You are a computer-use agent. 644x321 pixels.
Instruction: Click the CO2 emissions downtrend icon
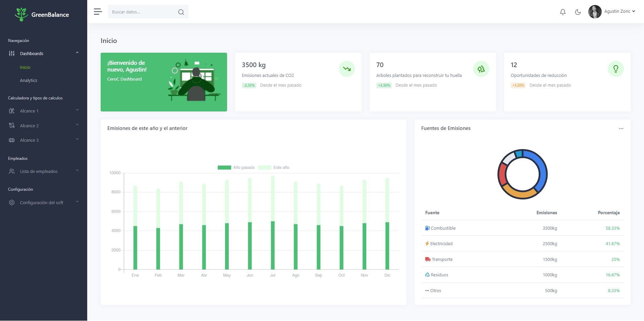pyautogui.click(x=346, y=69)
